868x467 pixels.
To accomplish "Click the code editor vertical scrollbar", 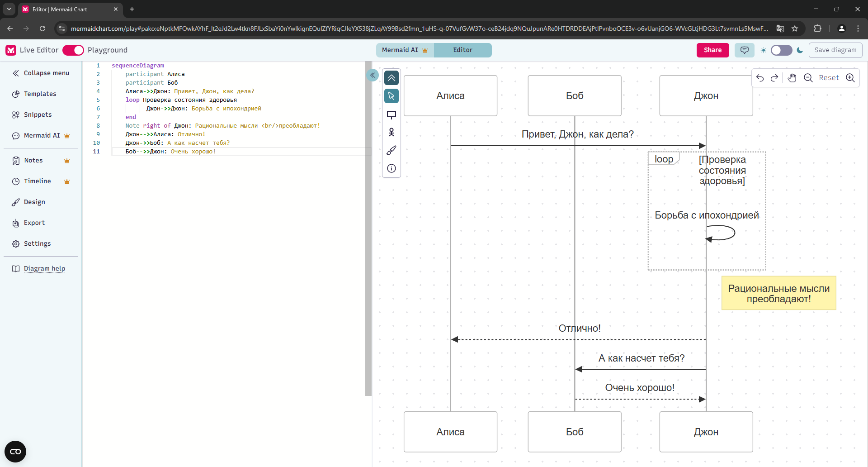I will pyautogui.click(x=368, y=226).
